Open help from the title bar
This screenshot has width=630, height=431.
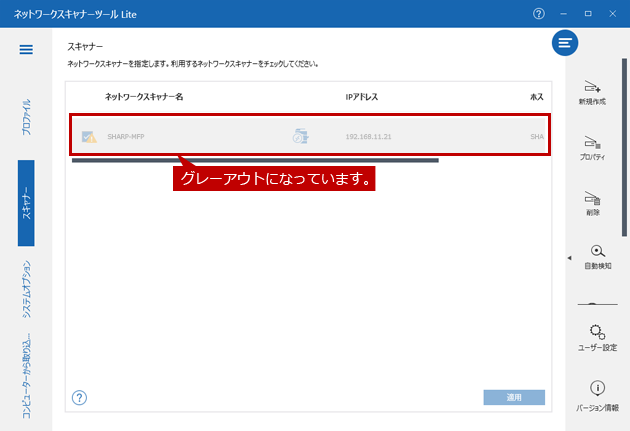point(538,14)
